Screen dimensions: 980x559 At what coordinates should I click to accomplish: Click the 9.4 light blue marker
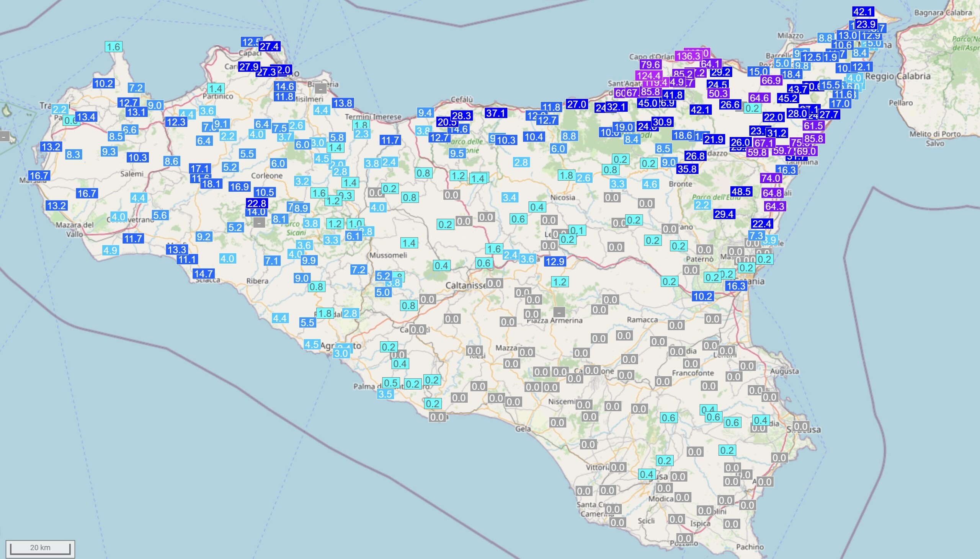[x=425, y=112]
